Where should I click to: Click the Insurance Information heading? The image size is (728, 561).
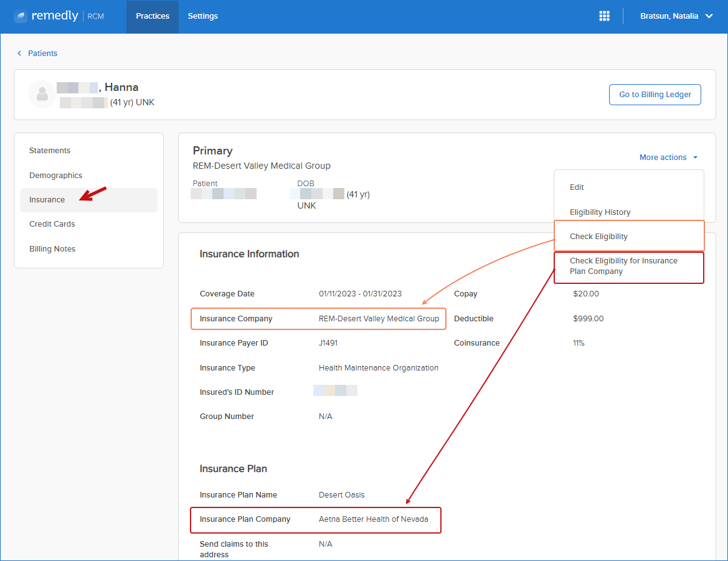pos(249,254)
